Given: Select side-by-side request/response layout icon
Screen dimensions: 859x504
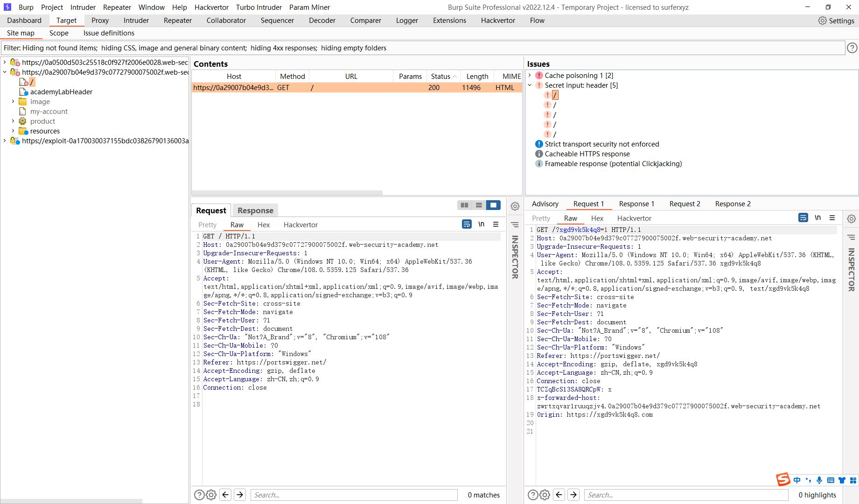Looking at the screenshot, I should pos(464,205).
